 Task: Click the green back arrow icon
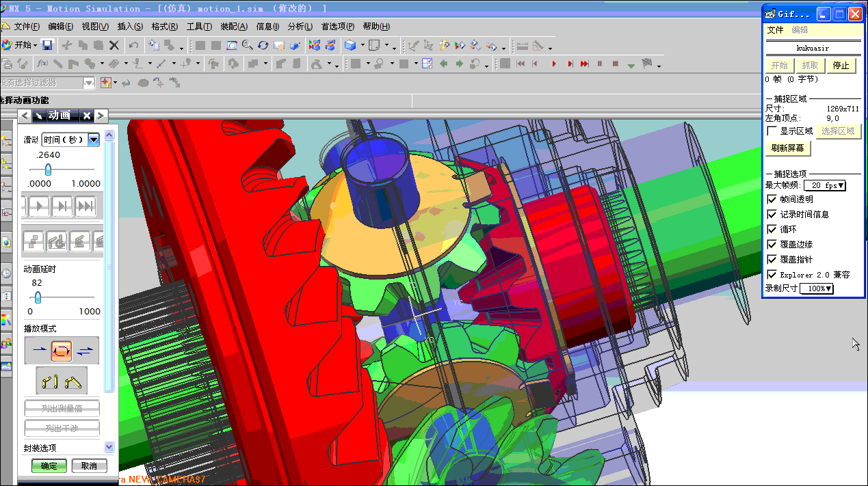pos(443,64)
